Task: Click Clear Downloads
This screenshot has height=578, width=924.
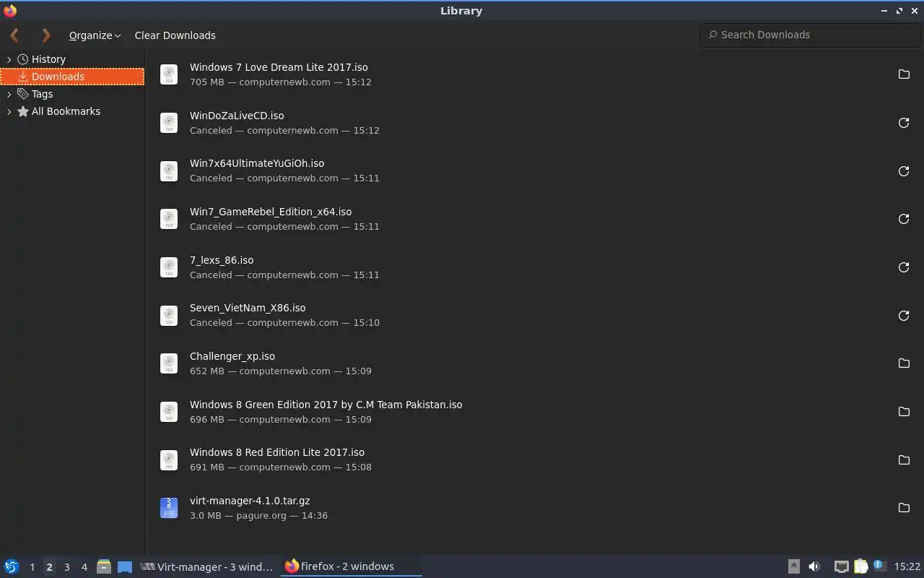Action: (x=175, y=35)
